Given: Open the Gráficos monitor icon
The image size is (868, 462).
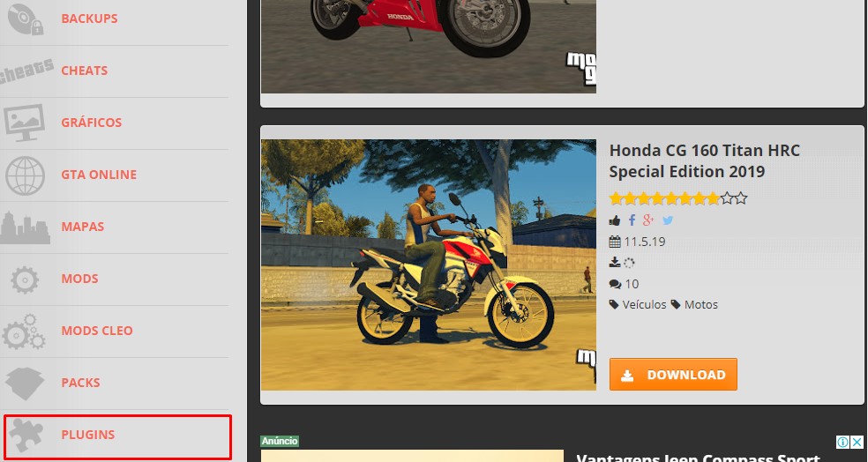Looking at the screenshot, I should 25,123.
